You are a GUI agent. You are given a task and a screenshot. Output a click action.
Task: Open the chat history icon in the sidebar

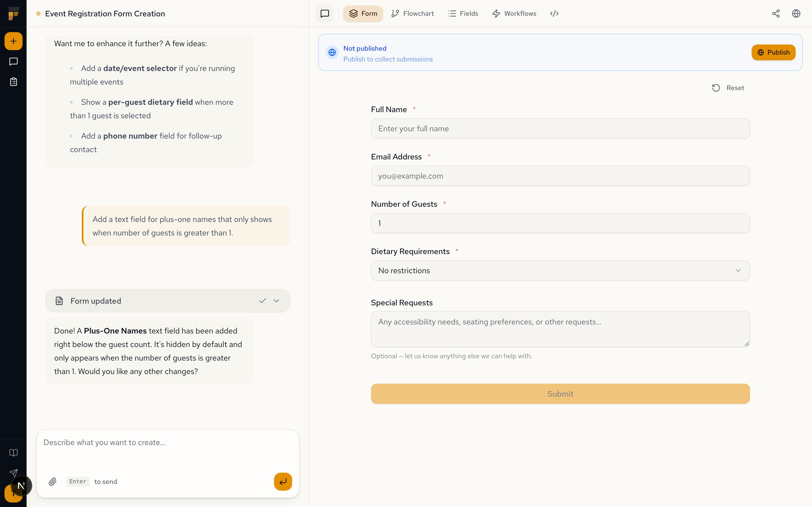pos(13,61)
